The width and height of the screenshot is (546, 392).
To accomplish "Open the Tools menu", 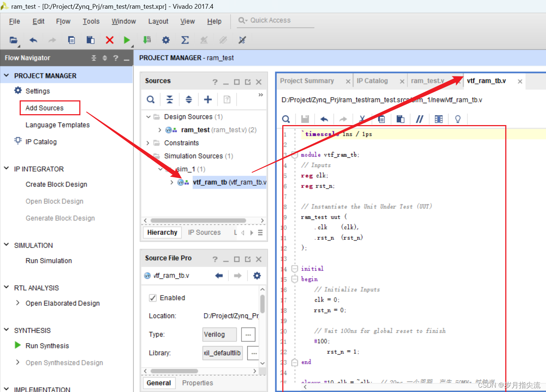I will pyautogui.click(x=91, y=21).
